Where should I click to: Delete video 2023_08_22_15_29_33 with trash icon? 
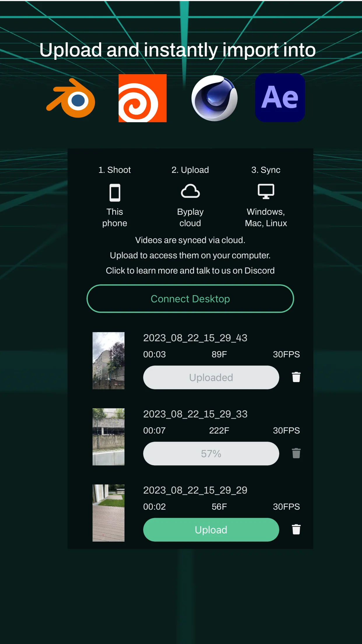point(296,453)
